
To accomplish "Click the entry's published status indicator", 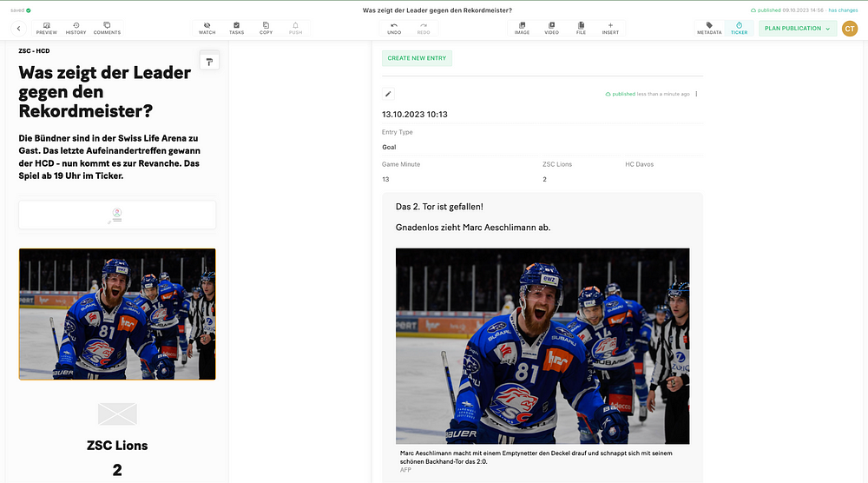I will (648, 94).
